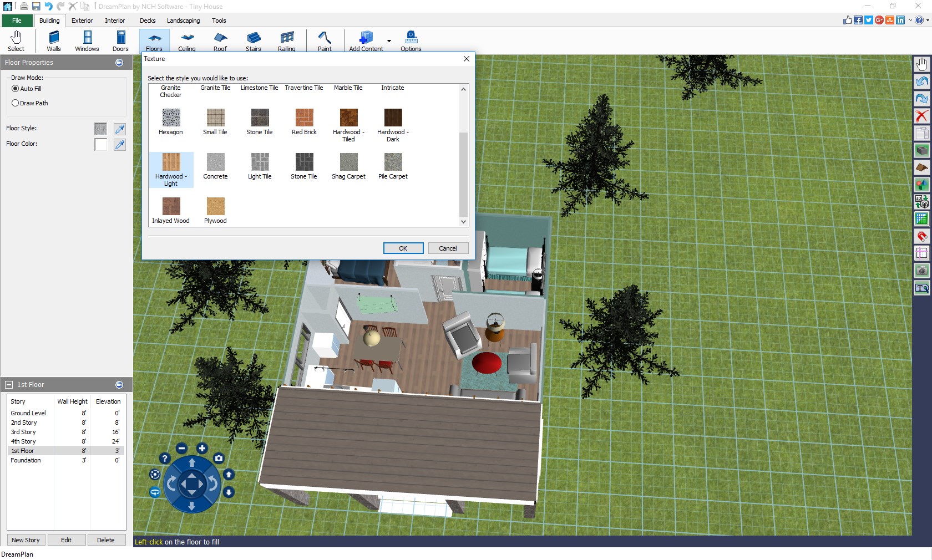Enable the Draw Path draw mode

point(15,103)
